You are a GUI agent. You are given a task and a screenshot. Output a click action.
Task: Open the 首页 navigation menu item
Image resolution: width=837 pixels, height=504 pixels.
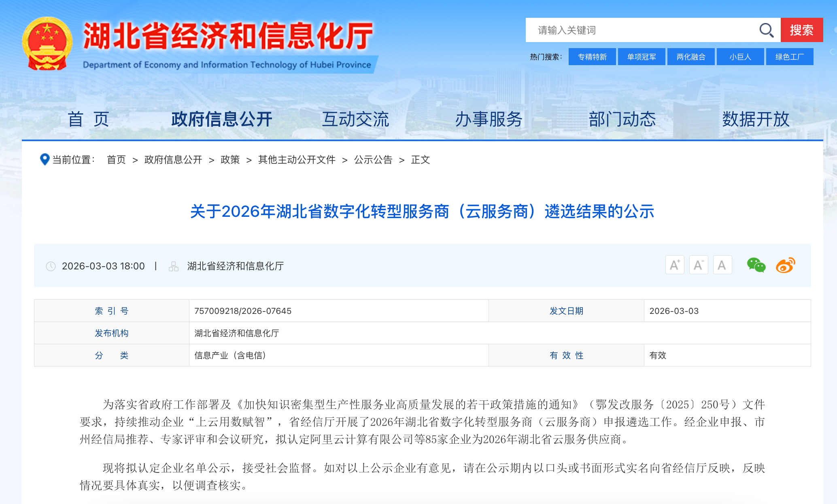88,119
